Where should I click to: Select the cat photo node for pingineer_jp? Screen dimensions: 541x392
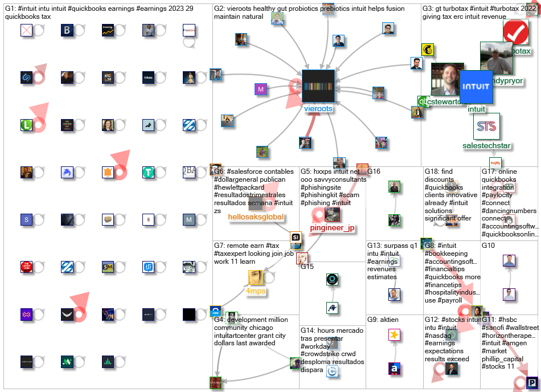[x=332, y=215]
